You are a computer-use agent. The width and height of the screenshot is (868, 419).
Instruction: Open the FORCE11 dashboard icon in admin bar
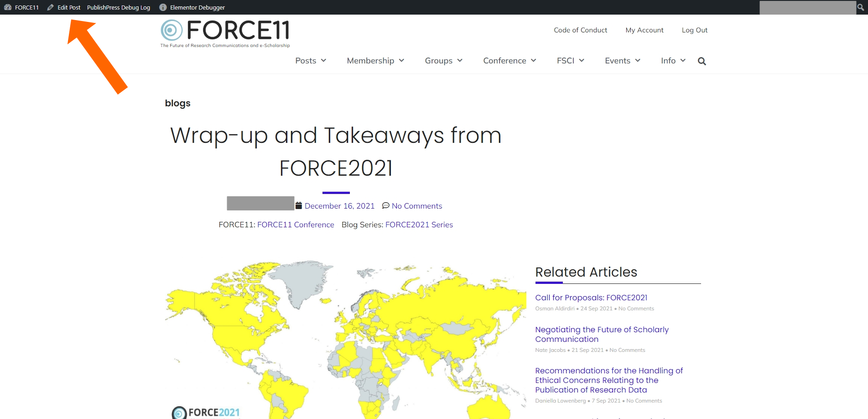8,7
